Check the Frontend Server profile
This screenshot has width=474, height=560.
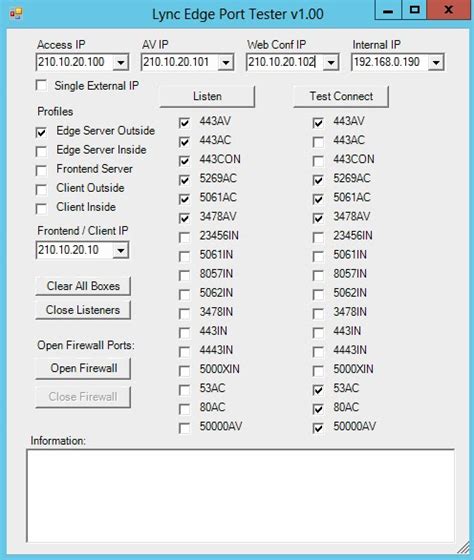coord(41,170)
